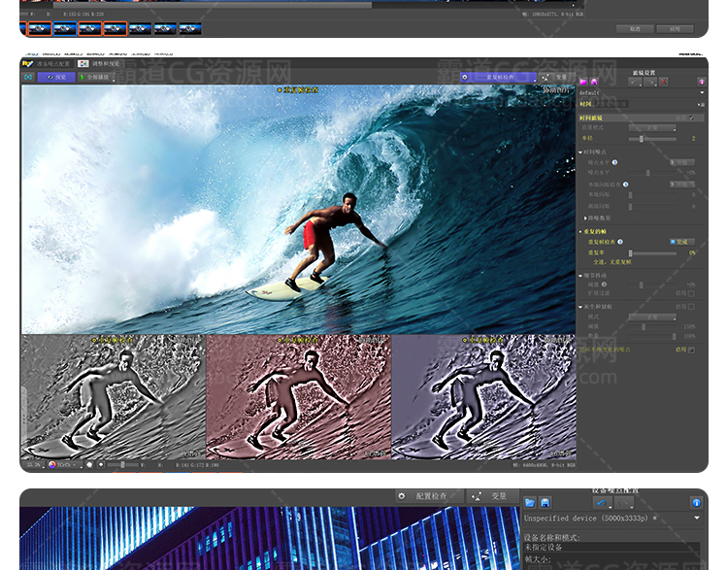
Task: Click 取消 button in top window
Action: pos(635,29)
